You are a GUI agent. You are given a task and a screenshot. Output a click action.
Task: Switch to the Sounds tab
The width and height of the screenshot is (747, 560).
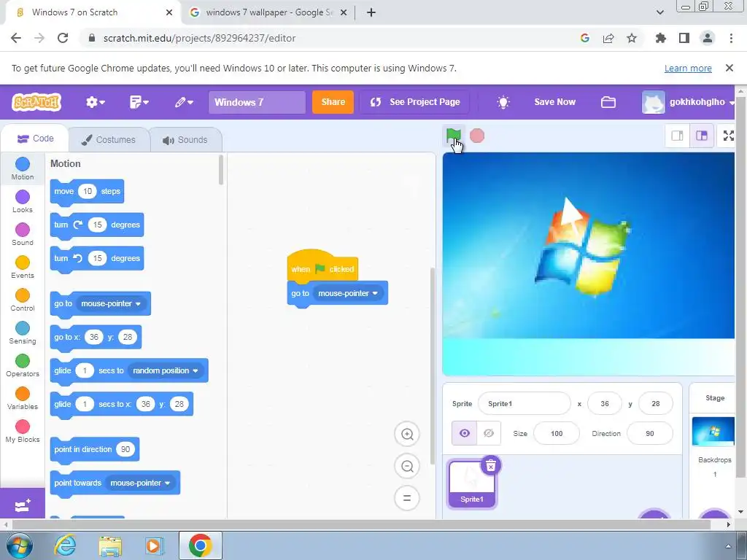[185, 139]
